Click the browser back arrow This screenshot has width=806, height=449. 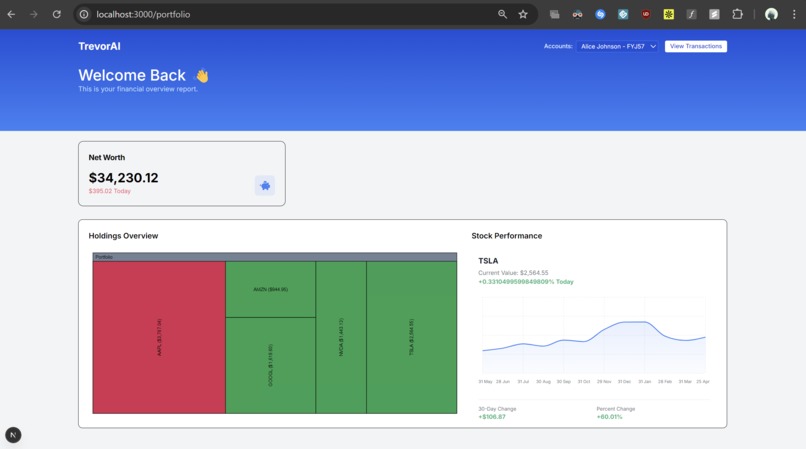click(11, 14)
